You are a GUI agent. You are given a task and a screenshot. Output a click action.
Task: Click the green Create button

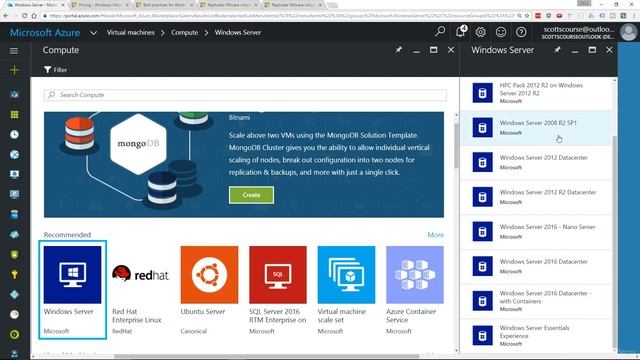tap(251, 195)
